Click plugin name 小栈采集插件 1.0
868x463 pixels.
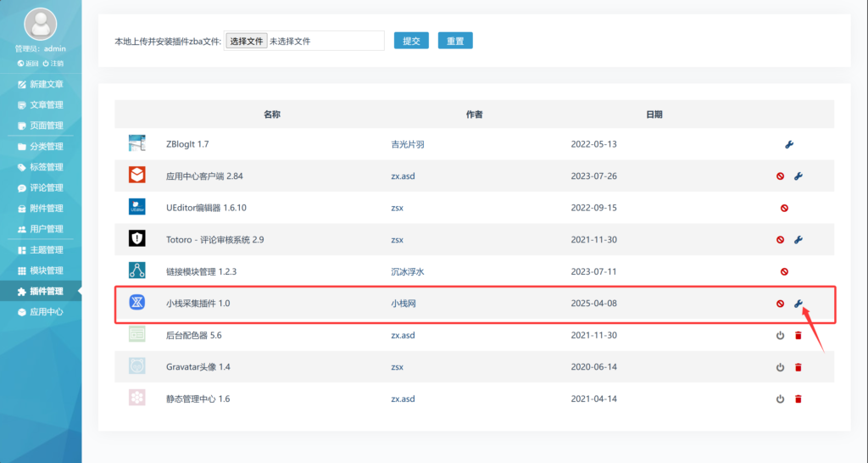(198, 304)
